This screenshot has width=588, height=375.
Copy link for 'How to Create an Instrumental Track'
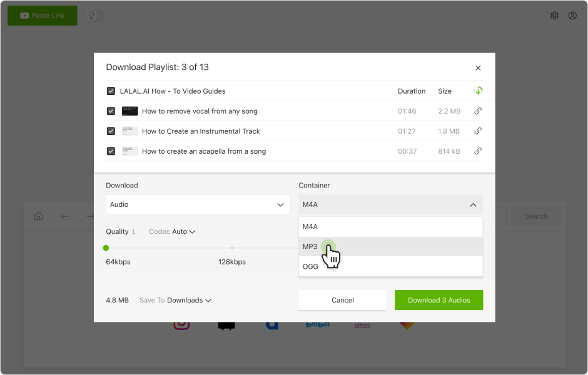click(x=478, y=131)
